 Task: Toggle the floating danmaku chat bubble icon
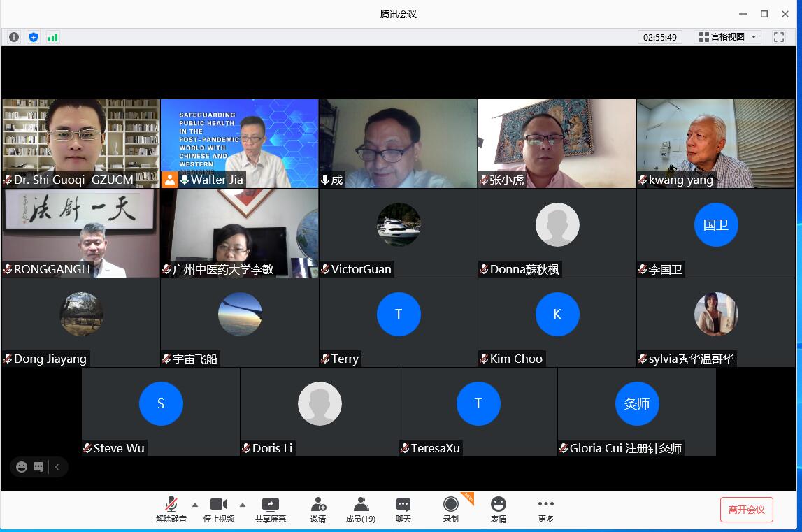click(38, 467)
